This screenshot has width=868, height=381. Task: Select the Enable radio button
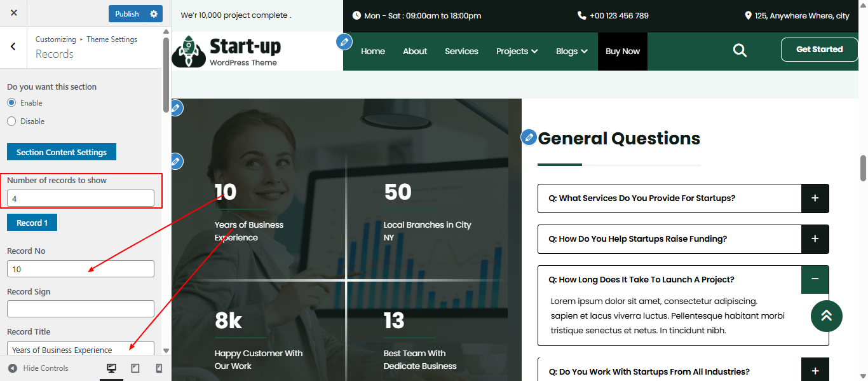click(x=11, y=102)
